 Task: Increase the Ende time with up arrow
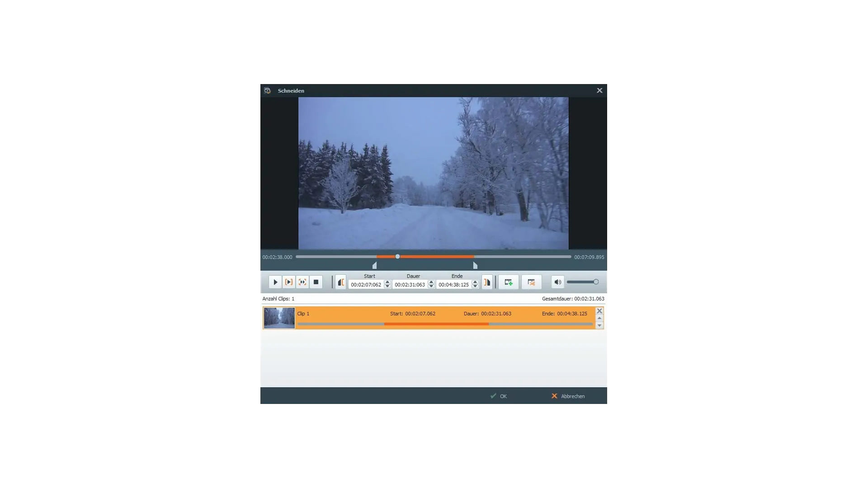point(475,282)
